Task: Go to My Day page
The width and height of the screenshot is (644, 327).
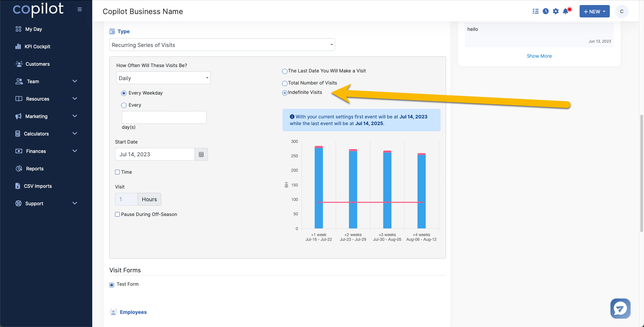Action: pos(34,29)
